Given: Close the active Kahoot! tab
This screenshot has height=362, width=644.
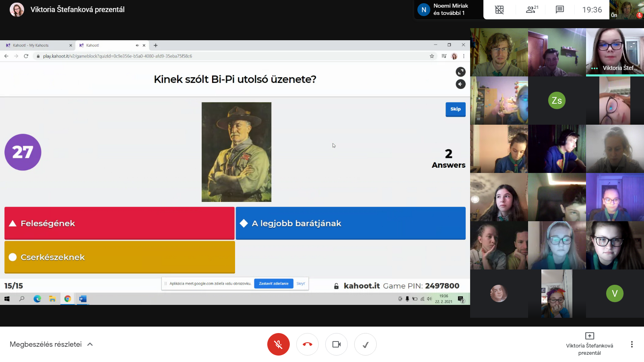Looking at the screenshot, I should tap(144, 45).
